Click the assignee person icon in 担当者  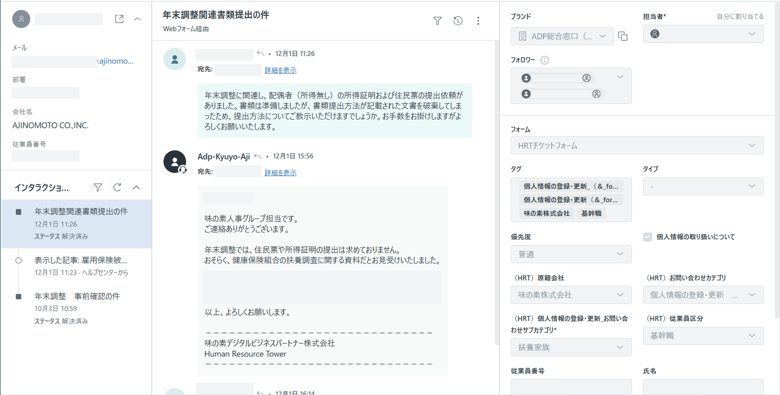(x=655, y=34)
